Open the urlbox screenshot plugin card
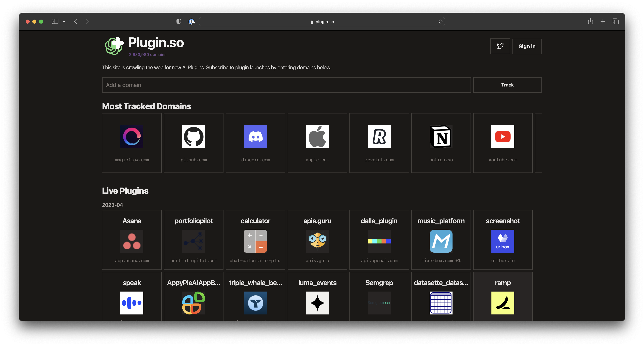The image size is (644, 346). [x=503, y=240]
